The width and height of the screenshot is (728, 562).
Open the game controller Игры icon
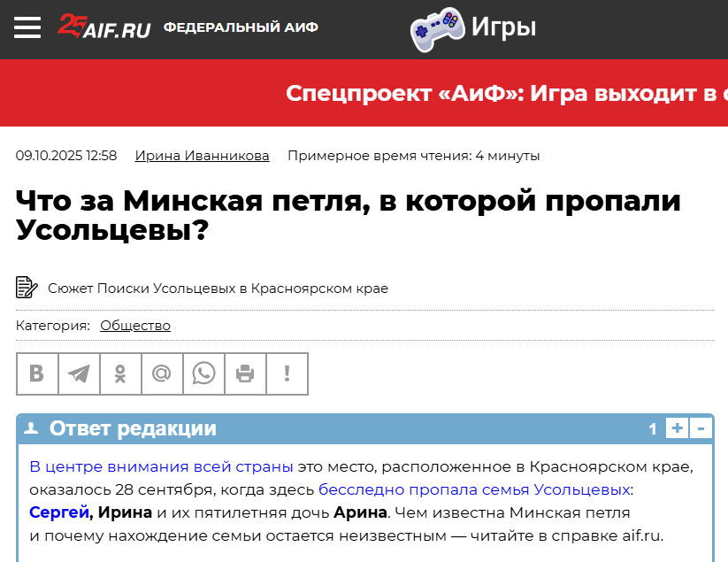click(x=436, y=28)
